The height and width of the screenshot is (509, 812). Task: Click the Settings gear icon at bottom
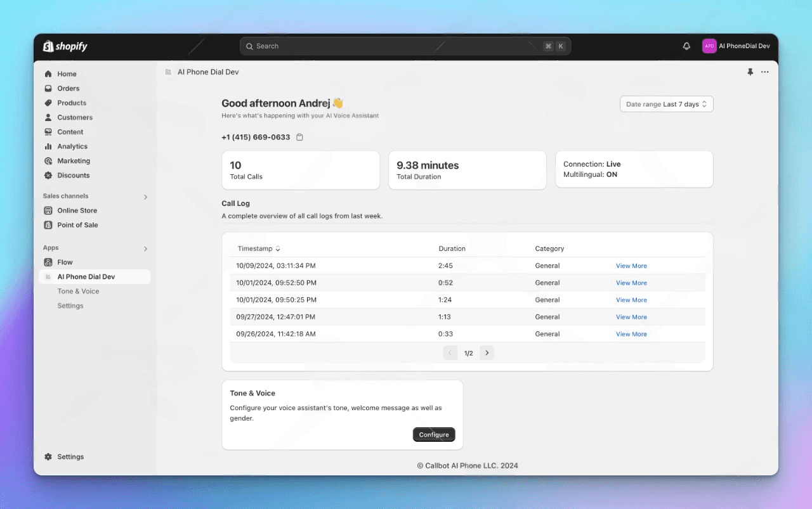(48, 457)
